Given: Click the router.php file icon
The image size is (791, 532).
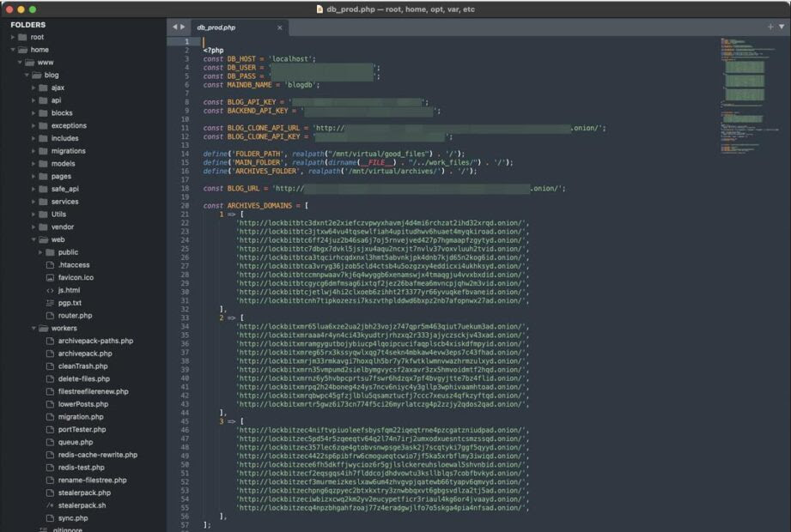Looking at the screenshot, I should coord(50,316).
